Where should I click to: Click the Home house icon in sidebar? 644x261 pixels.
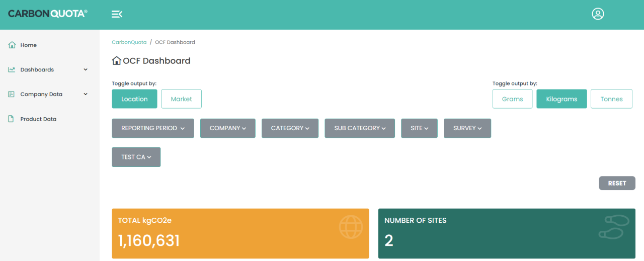tap(12, 45)
